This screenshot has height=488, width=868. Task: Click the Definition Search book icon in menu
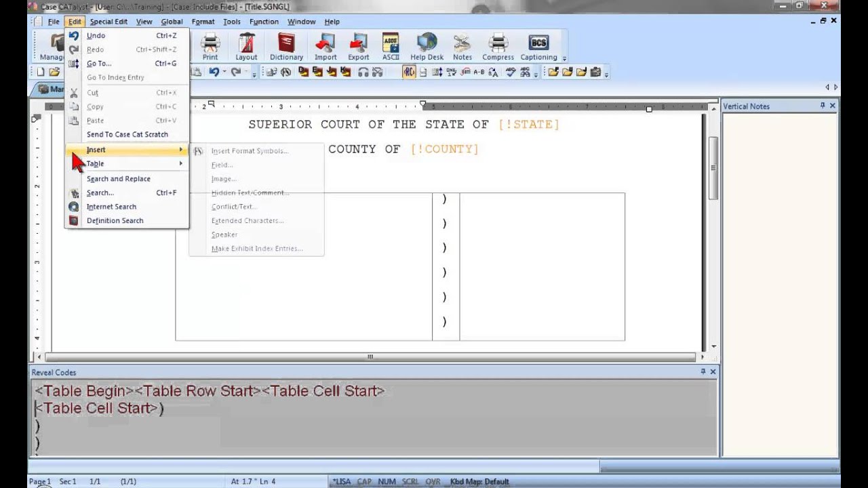(x=74, y=220)
